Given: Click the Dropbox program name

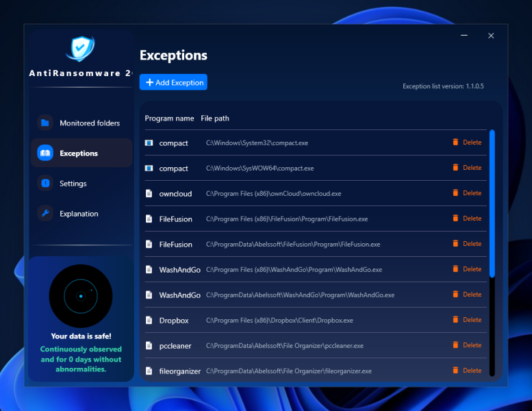Looking at the screenshot, I should click(x=174, y=321).
